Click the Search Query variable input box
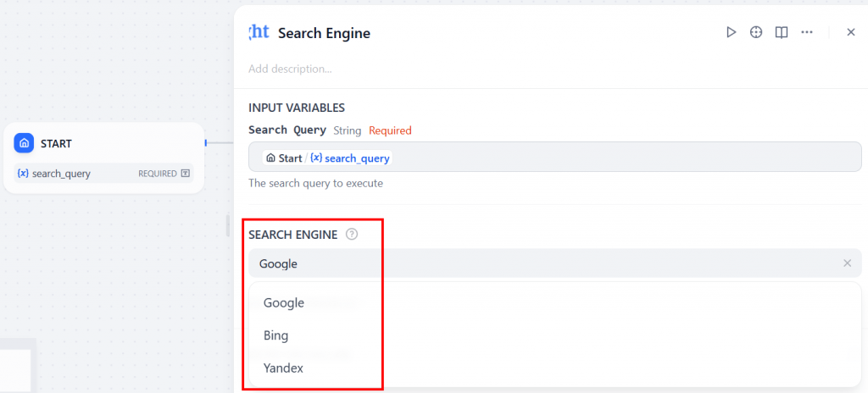 coord(593,158)
